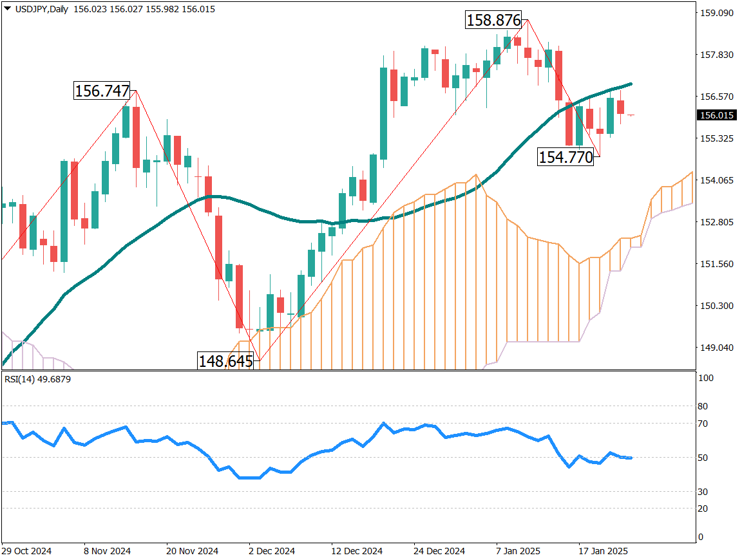Select the 156.747 peak price label
This screenshot has height=560, width=742.
(102, 91)
